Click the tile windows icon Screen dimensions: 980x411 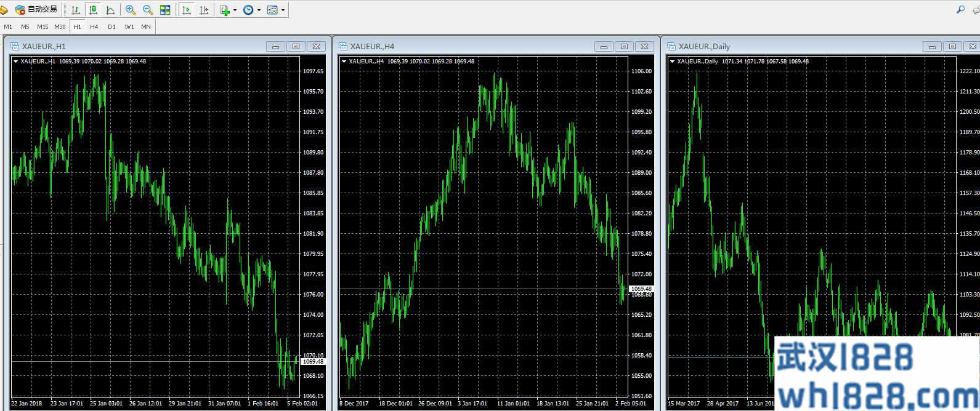(165, 10)
